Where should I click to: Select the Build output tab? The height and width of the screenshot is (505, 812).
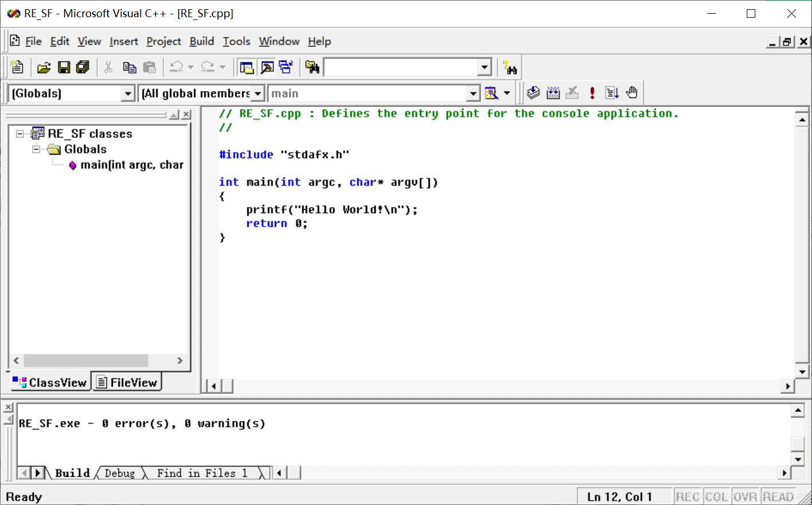[x=72, y=473]
